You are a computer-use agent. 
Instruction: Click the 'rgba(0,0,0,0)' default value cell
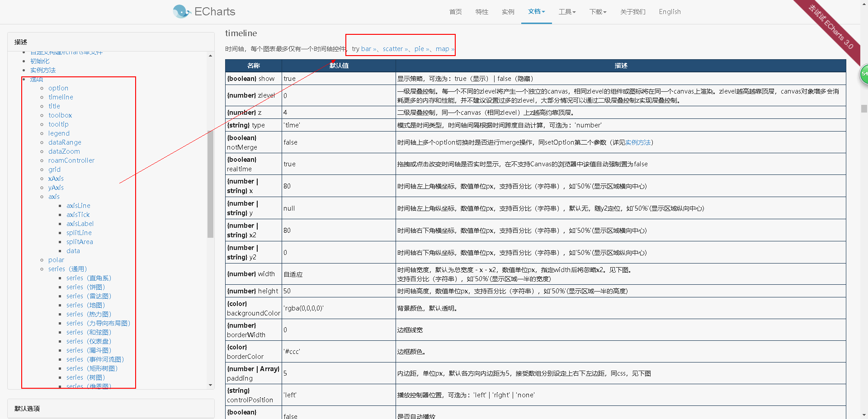click(339, 308)
